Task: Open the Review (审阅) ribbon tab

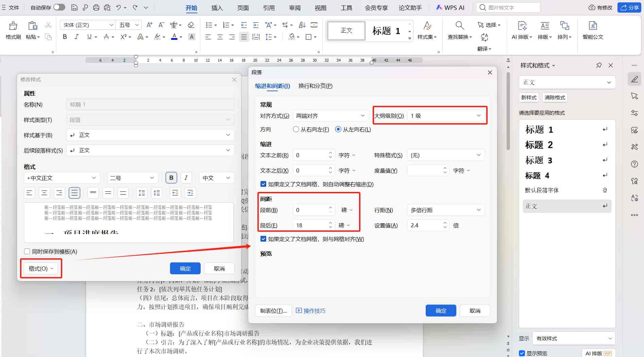Action: (x=294, y=7)
